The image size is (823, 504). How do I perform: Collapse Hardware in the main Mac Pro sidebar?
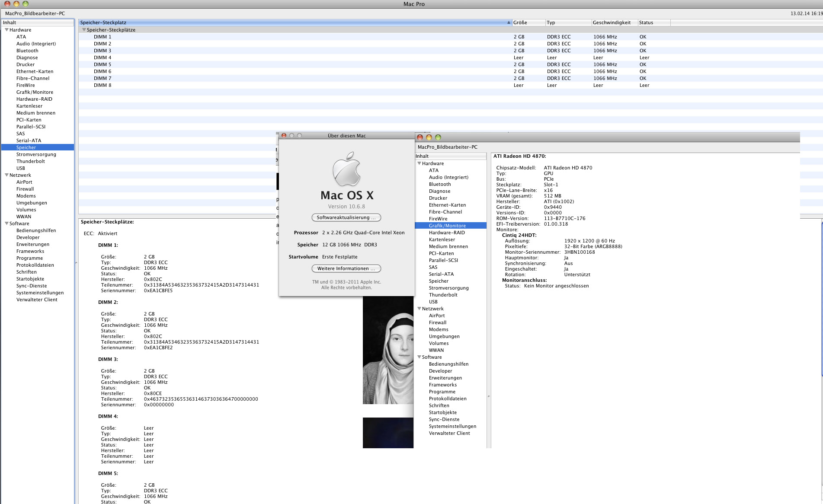coord(6,30)
